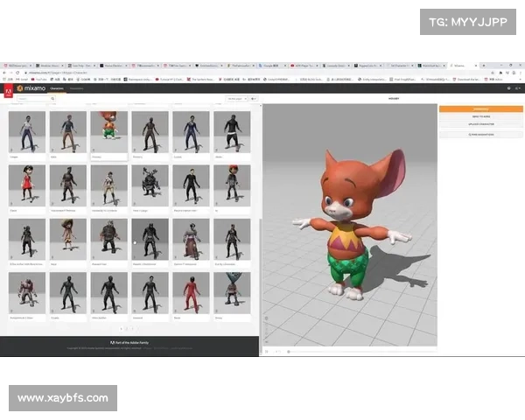The height and width of the screenshot is (420, 525).
Task: Click the Adobe logo in the header
Action: [8, 88]
